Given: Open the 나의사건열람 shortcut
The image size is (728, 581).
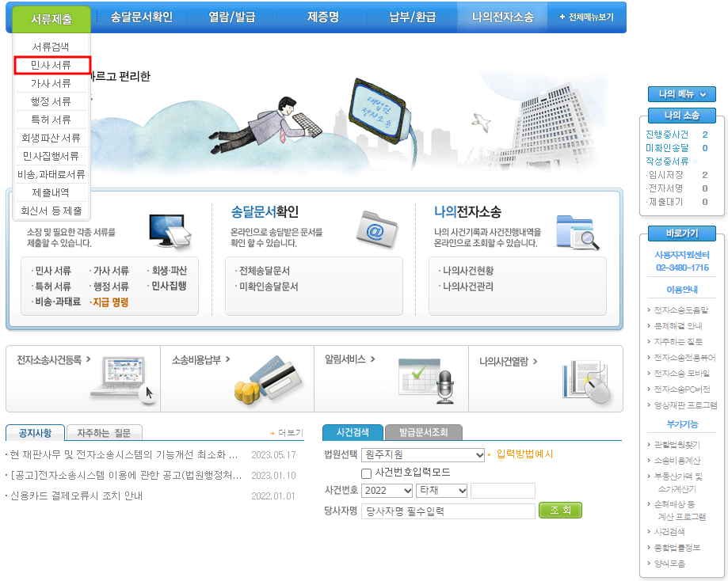Looking at the screenshot, I should (508, 361).
